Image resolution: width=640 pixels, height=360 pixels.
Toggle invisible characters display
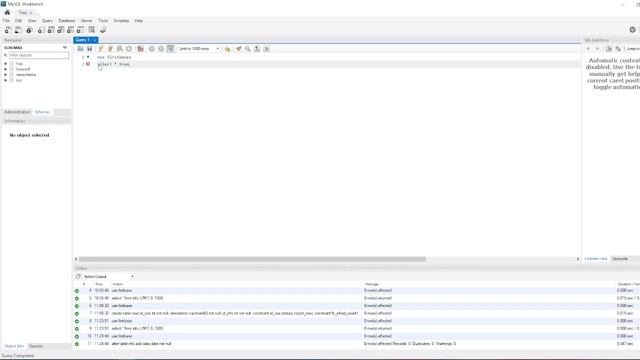[257, 49]
